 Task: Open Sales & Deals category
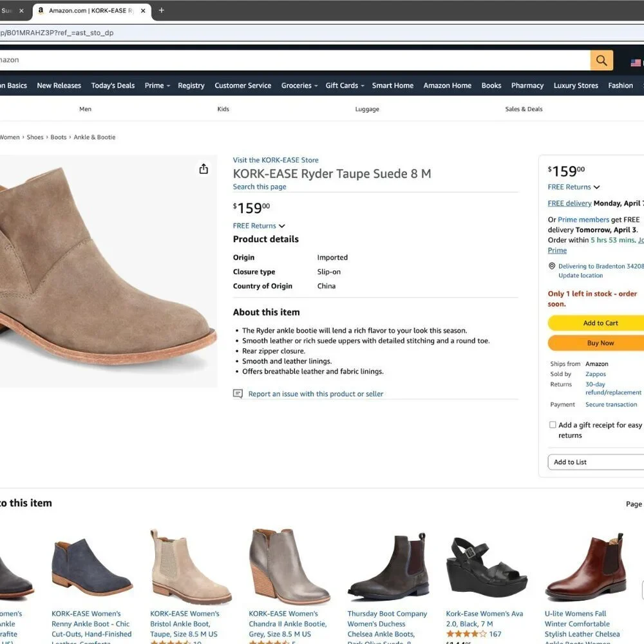(524, 109)
